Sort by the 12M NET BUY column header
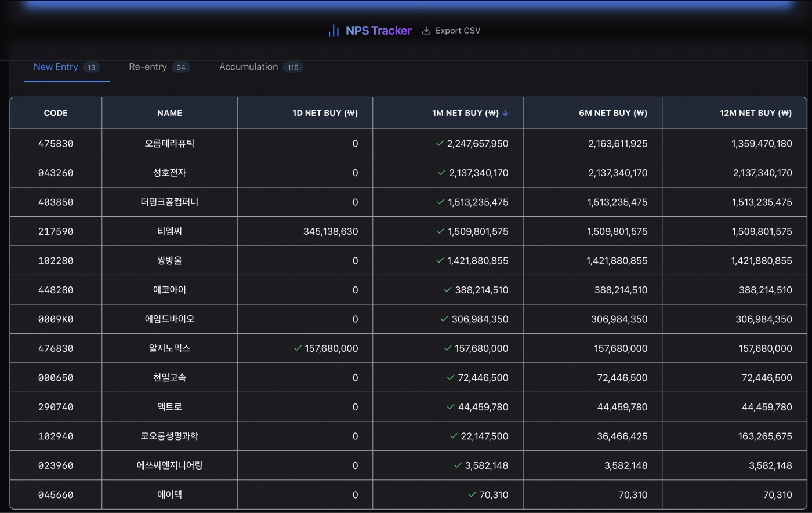 (x=755, y=113)
